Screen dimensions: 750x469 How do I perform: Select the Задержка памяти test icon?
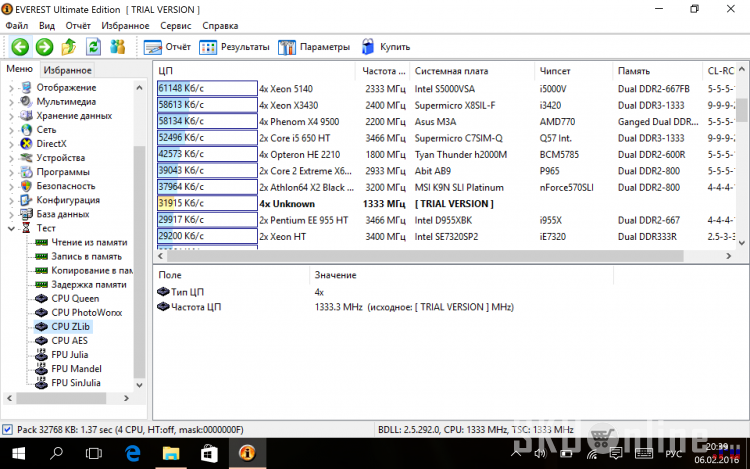(x=42, y=284)
